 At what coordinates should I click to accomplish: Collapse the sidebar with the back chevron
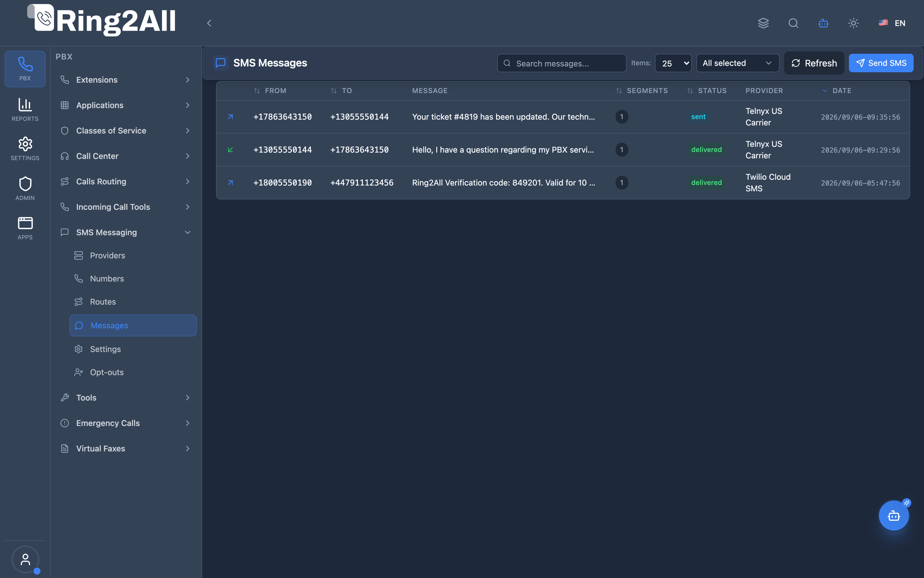pyautogui.click(x=209, y=23)
